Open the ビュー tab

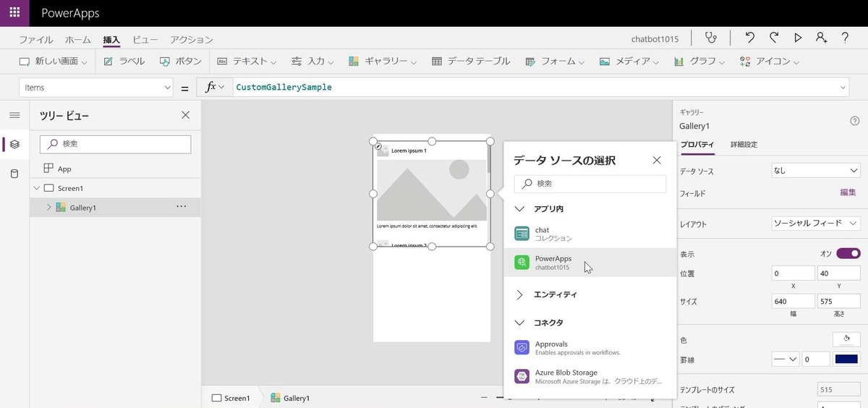(x=145, y=40)
